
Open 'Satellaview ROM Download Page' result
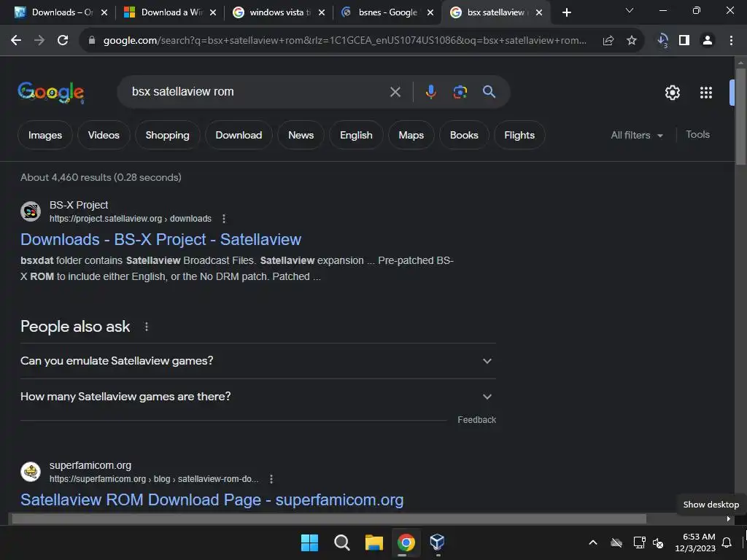click(x=212, y=500)
